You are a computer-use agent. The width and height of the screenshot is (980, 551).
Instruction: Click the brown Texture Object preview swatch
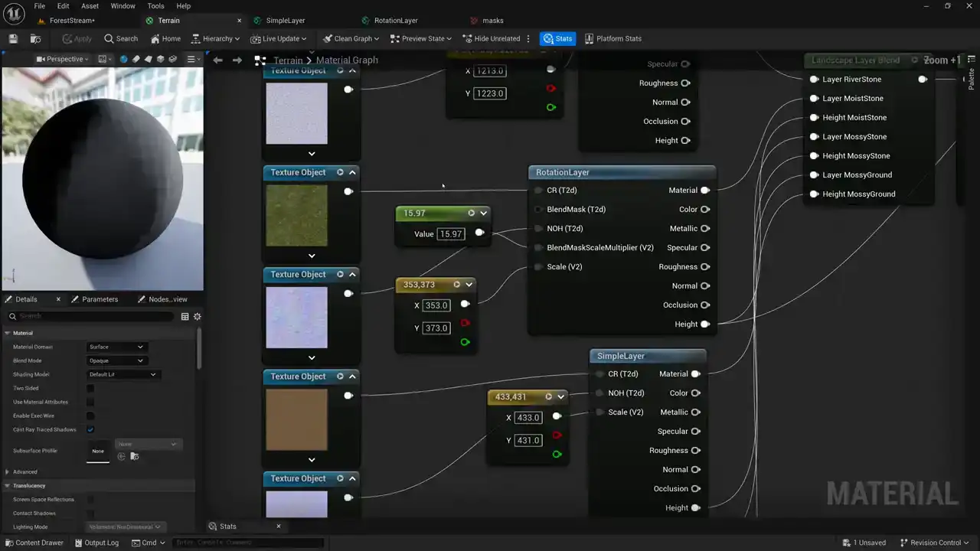point(296,419)
